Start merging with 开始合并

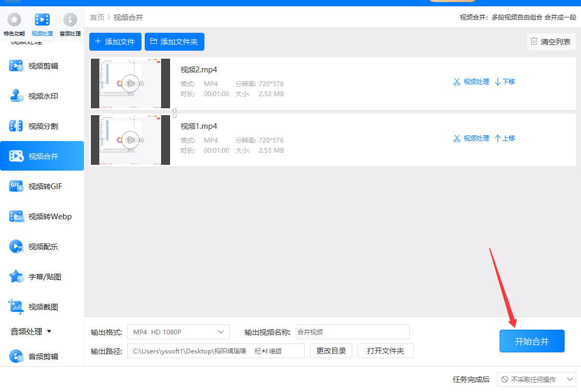(532, 341)
